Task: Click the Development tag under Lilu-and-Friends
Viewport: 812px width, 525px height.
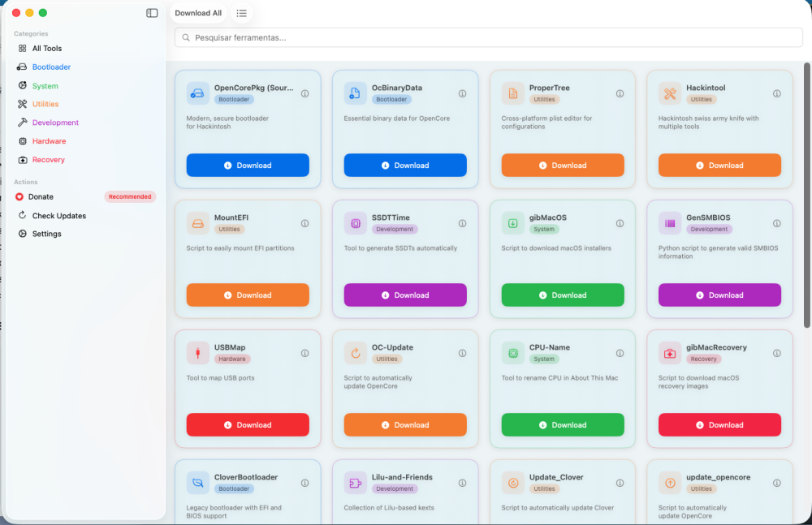Action: point(395,488)
